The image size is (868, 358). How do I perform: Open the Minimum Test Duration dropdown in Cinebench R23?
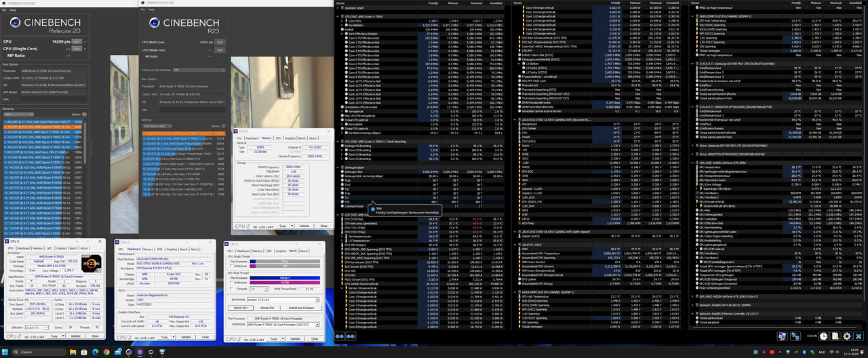tap(198, 70)
